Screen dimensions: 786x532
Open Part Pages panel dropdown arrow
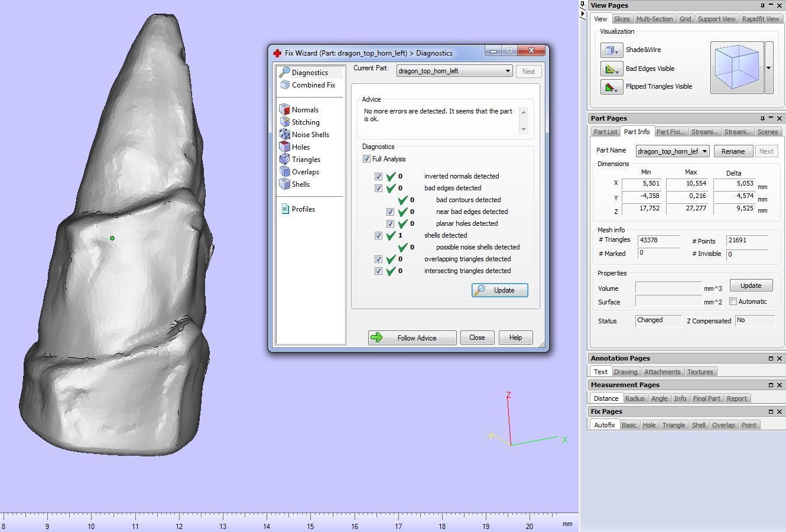tap(771, 118)
